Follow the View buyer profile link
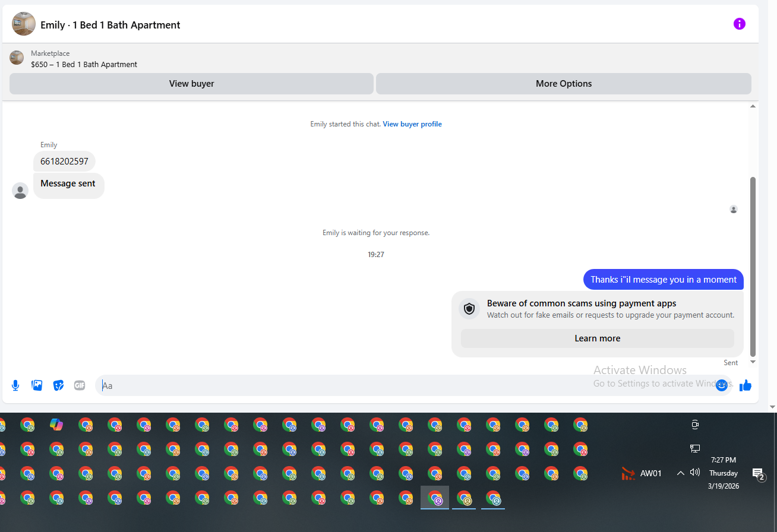 tap(412, 124)
